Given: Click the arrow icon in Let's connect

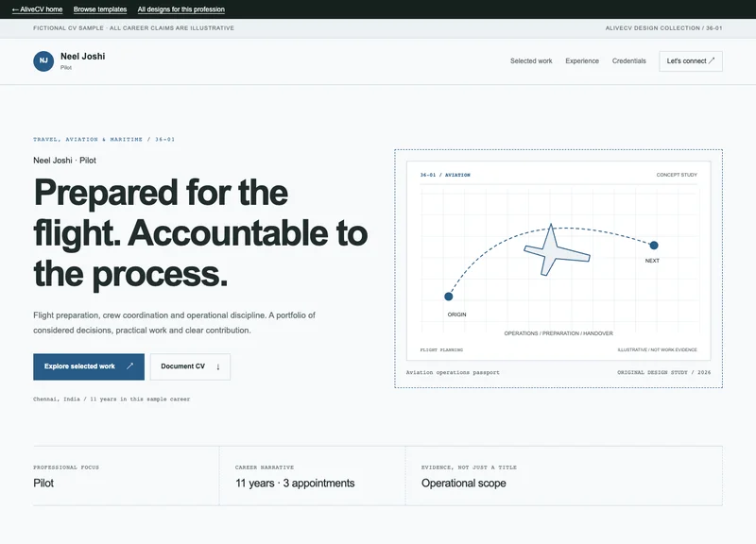Looking at the screenshot, I should tap(712, 60).
